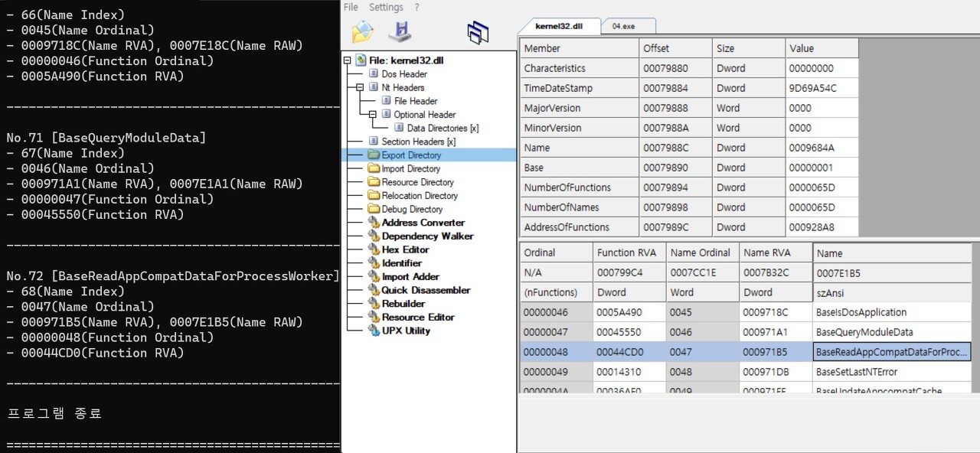980x453 pixels.
Task: Click the 00014310 Function RVA cell
Action: pos(629,372)
